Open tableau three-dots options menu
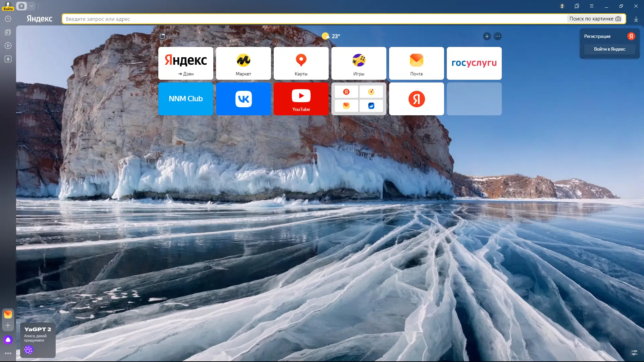 [x=498, y=36]
